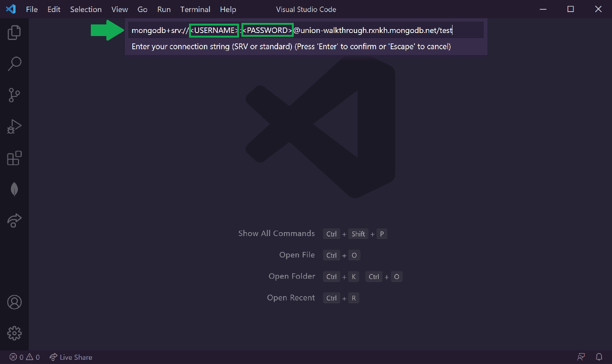612x364 pixels.
Task: Show errors and warnings in status bar
Action: [x=24, y=357]
